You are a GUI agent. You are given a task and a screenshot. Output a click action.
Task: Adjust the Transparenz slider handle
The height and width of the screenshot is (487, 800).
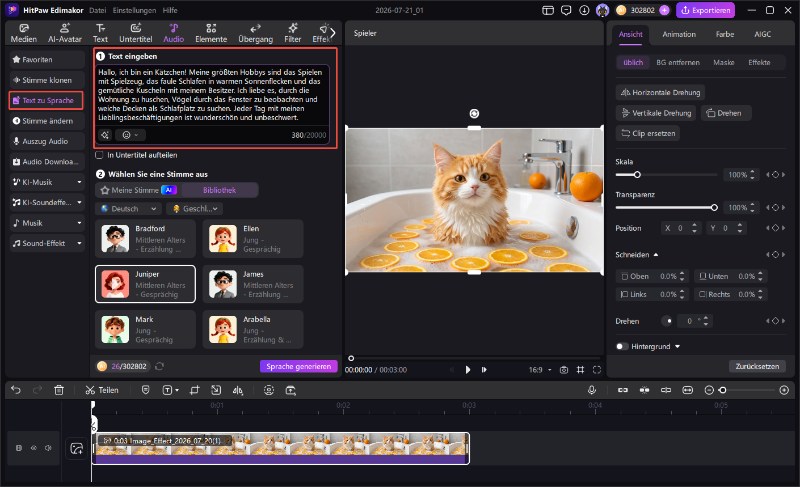pos(714,208)
